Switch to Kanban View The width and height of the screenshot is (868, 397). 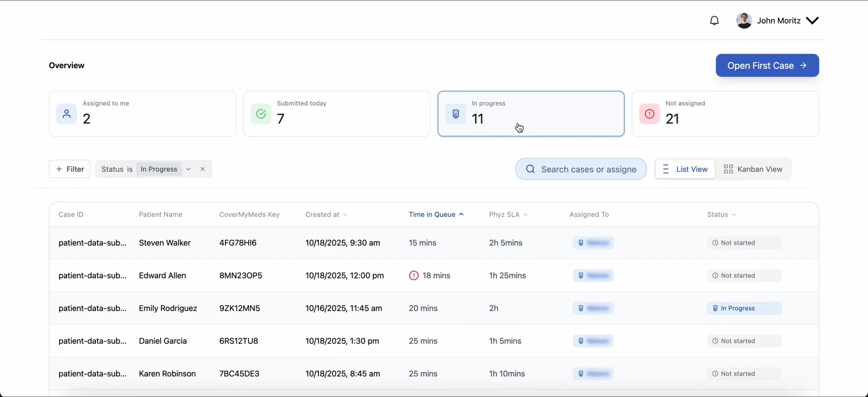[753, 169]
